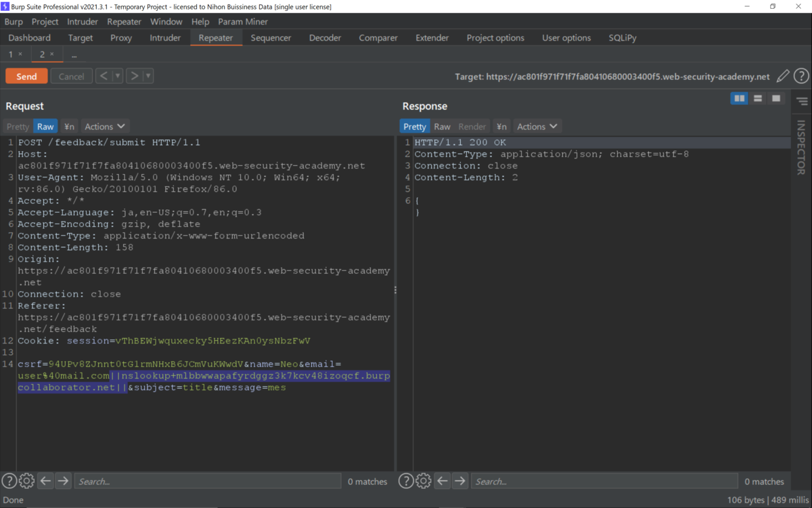The width and height of the screenshot is (812, 508).
Task: Switch response view to Pretty
Action: click(415, 127)
